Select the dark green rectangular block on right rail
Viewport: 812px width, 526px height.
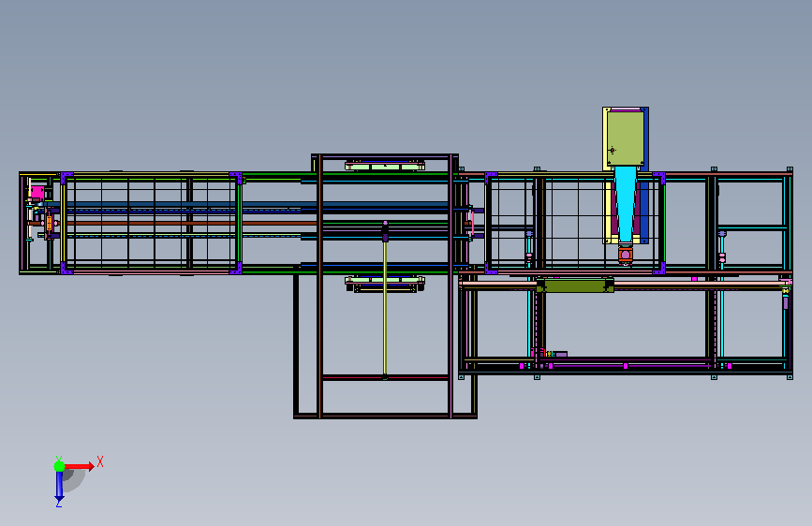tap(575, 285)
